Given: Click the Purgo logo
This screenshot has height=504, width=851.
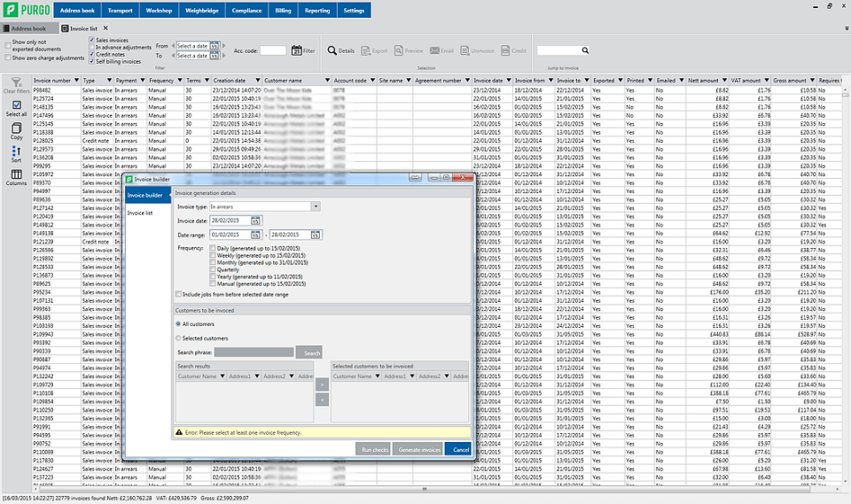Looking at the screenshot, I should pyautogui.click(x=27, y=10).
